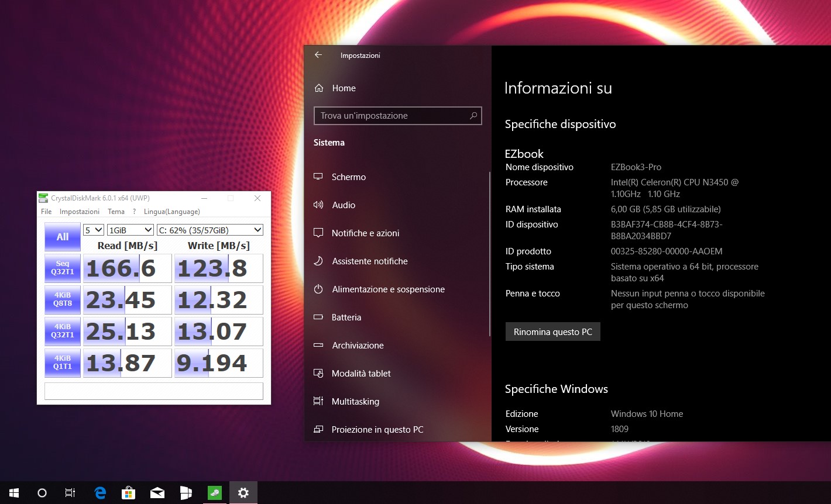Open the test count dropdown showing 5
This screenshot has height=504, width=831.
coord(94,230)
